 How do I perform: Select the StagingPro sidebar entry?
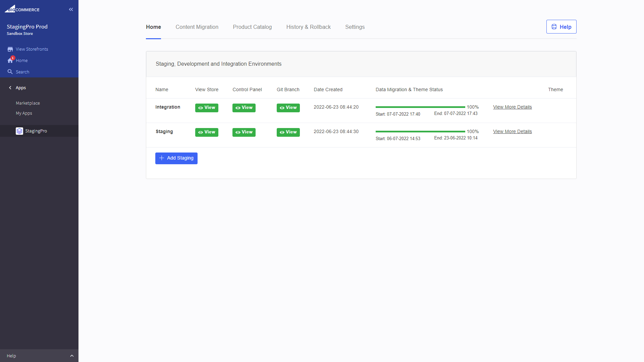pos(39,131)
